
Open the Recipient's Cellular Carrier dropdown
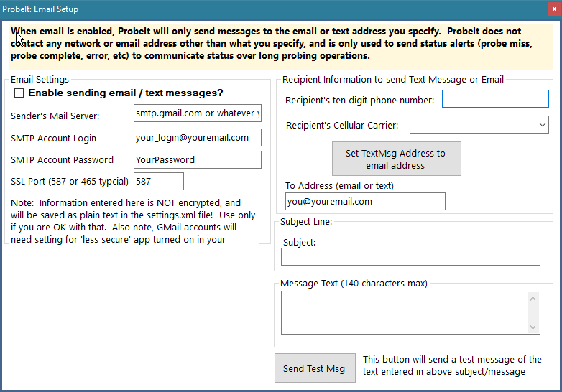pyautogui.click(x=479, y=125)
